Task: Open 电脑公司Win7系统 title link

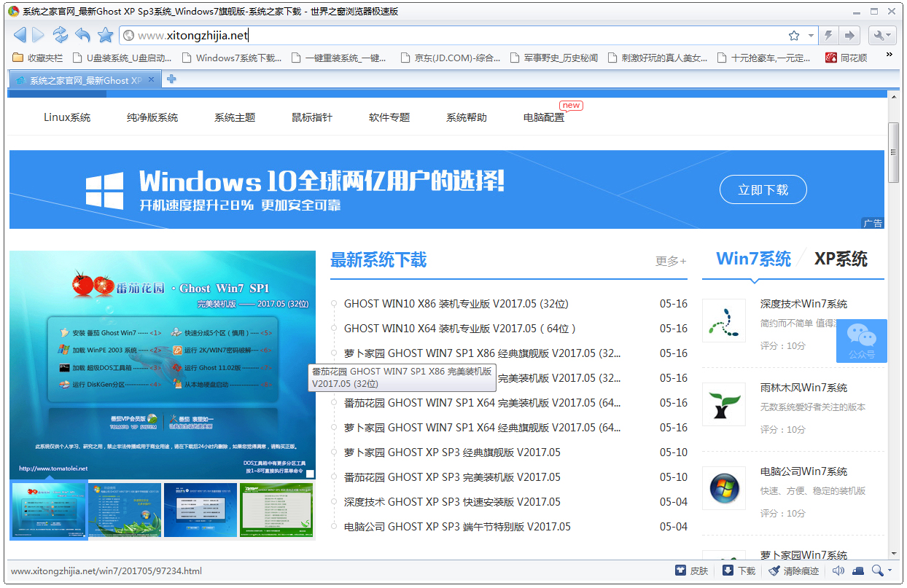Action: (x=803, y=471)
